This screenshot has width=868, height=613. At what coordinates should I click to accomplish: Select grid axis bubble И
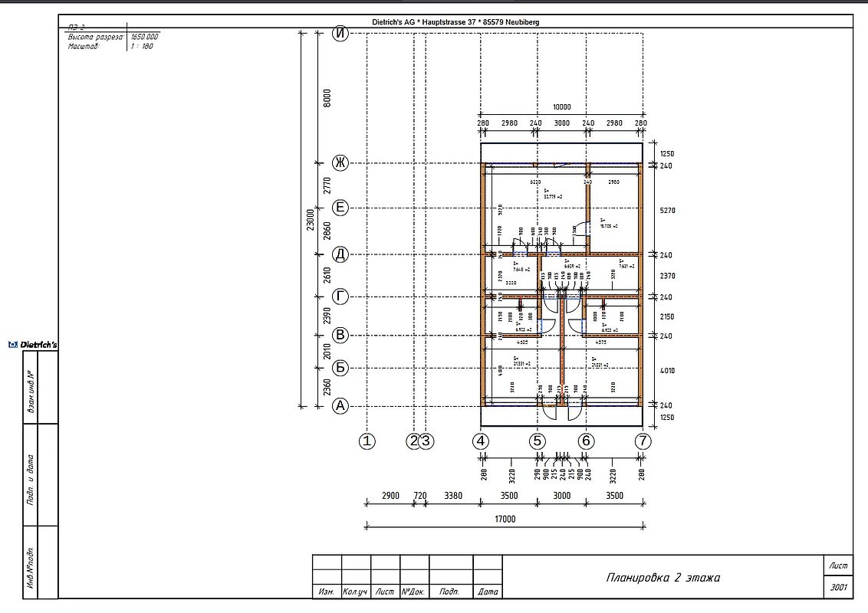coord(340,33)
